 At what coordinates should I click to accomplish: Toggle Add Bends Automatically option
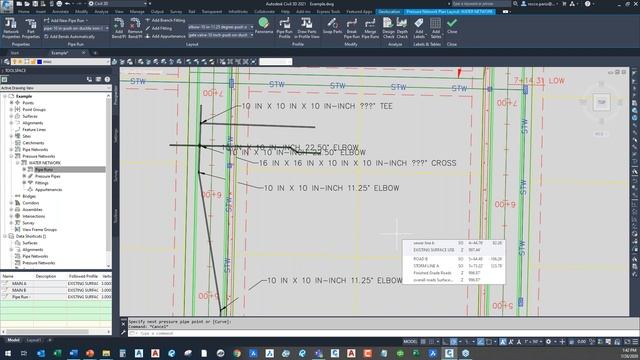tap(69, 36)
